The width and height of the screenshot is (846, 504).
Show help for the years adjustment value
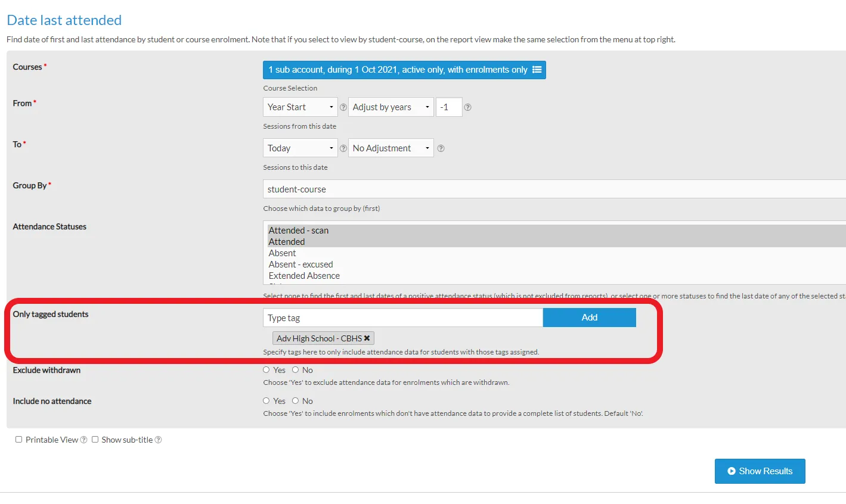(x=468, y=108)
